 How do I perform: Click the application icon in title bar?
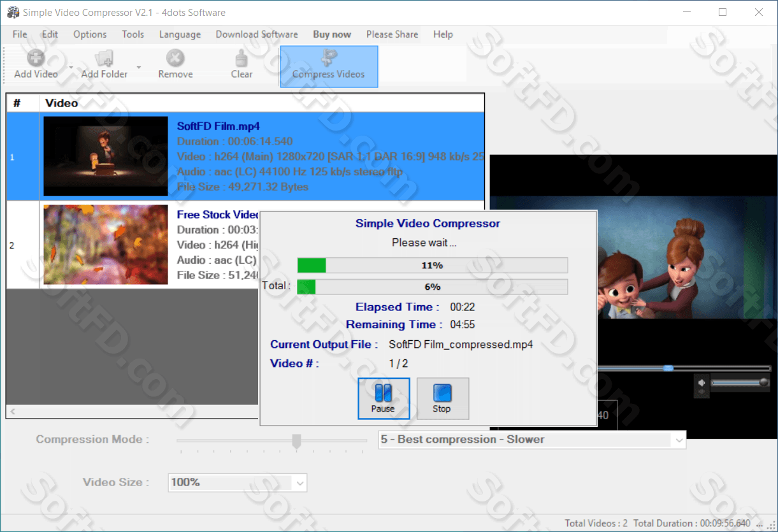click(13, 12)
